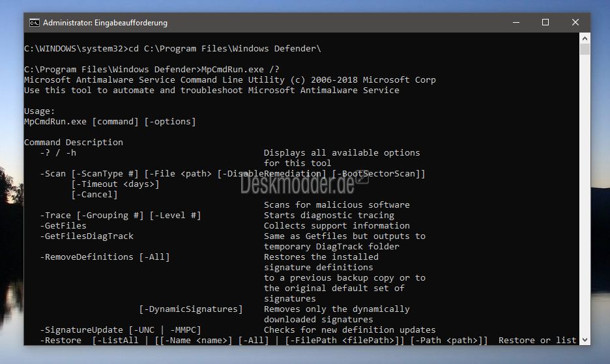Click '-RemoveDefinitions [-All]' text

105,257
